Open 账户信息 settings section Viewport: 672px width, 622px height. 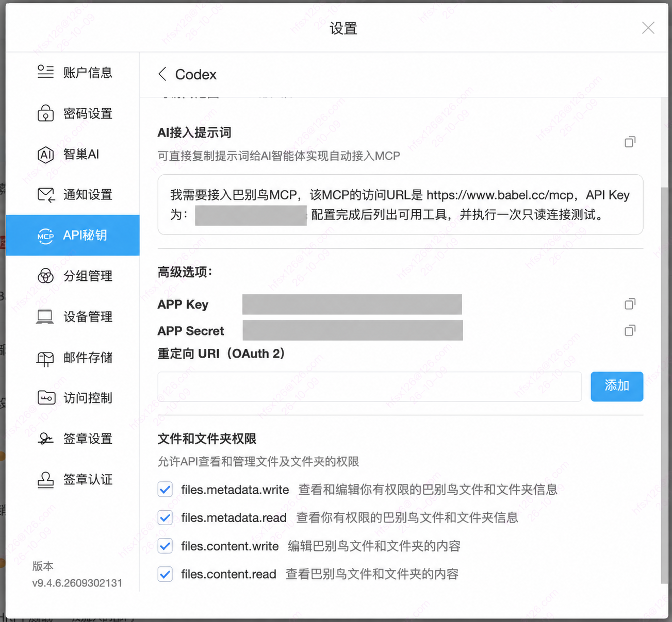[73, 72]
